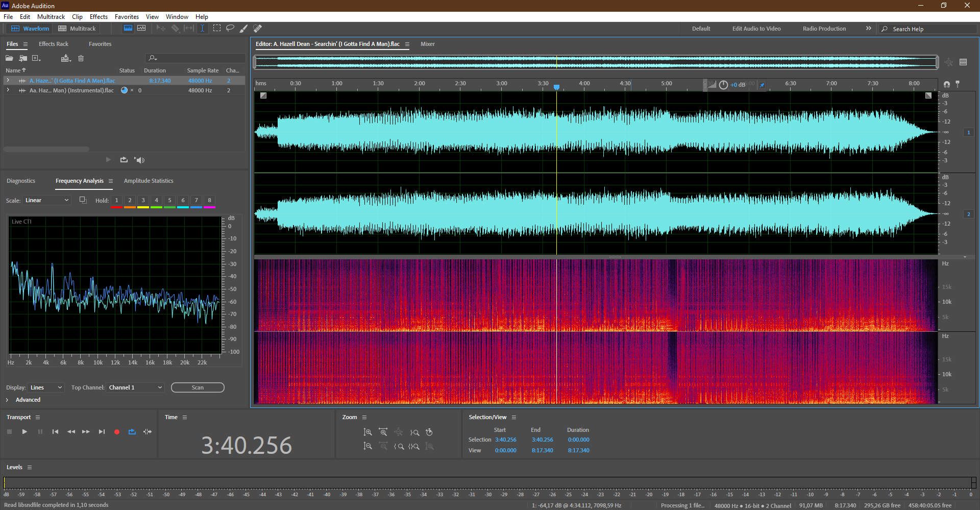Expand the Advanced section

(7, 400)
